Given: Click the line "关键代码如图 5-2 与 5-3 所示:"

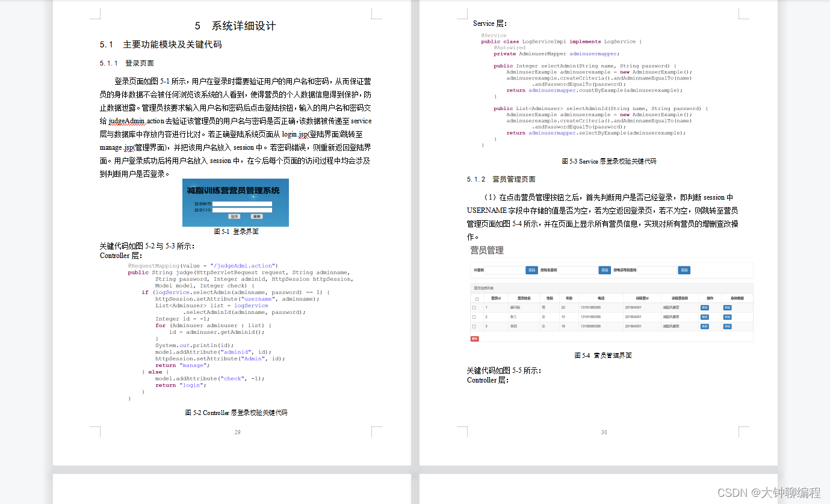Looking at the screenshot, I should pos(147,247).
